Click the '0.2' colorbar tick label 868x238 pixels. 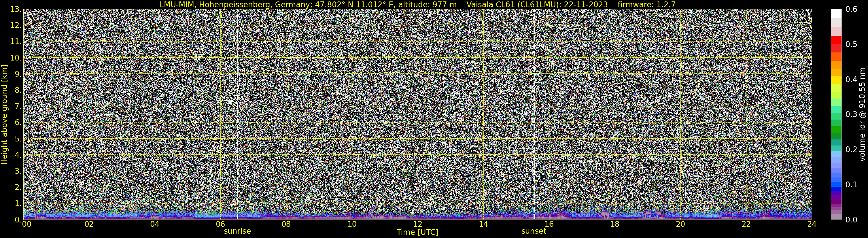point(851,149)
